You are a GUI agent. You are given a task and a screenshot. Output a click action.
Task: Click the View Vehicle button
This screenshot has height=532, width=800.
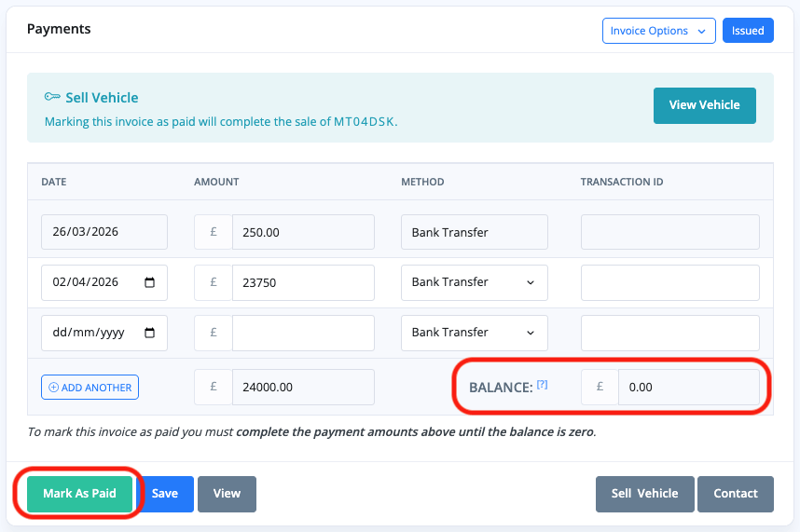point(704,105)
